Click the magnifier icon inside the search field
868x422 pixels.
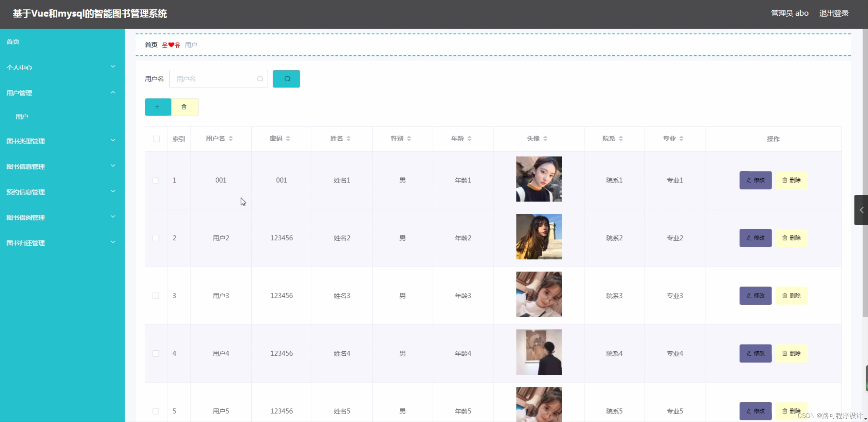click(260, 78)
